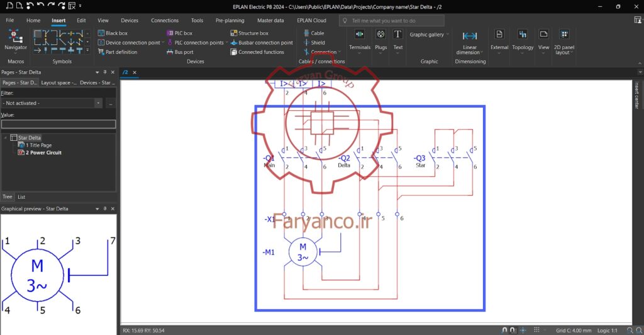
Task: Close the /2 page tab
Action: (135, 72)
